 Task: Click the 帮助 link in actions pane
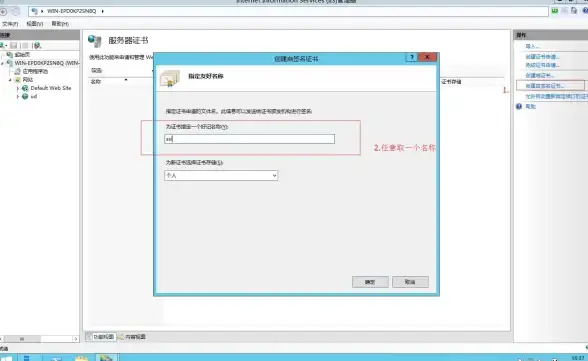(x=530, y=106)
